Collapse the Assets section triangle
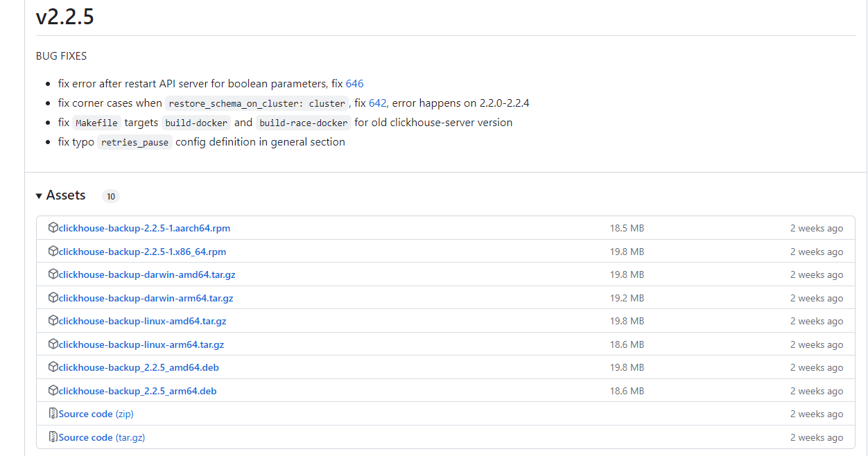Image resolution: width=868 pixels, height=456 pixels. 40,196
